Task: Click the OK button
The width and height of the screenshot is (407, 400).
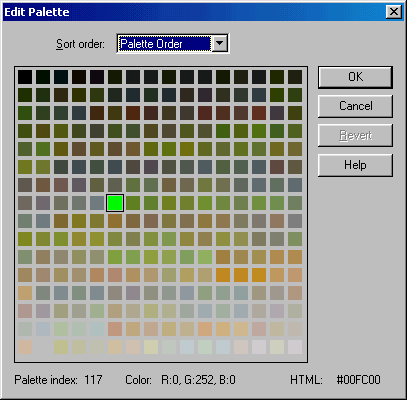Action: 355,77
